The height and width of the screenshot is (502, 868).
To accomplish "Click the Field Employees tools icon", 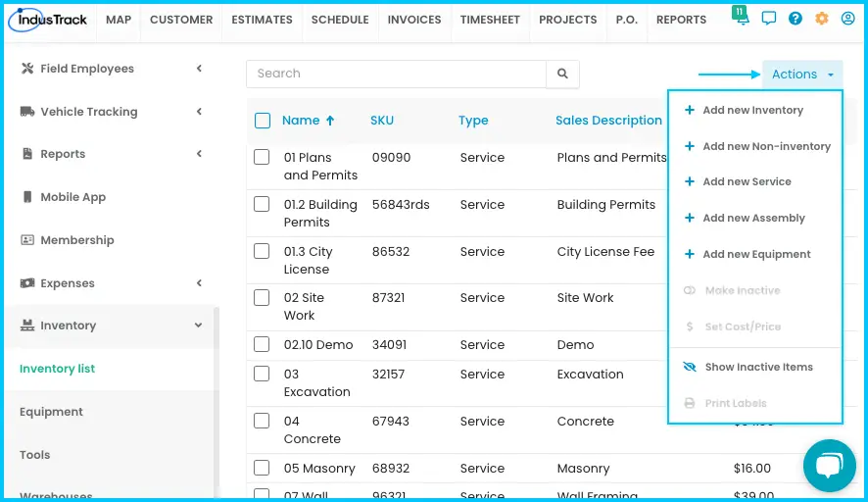I will (x=27, y=69).
